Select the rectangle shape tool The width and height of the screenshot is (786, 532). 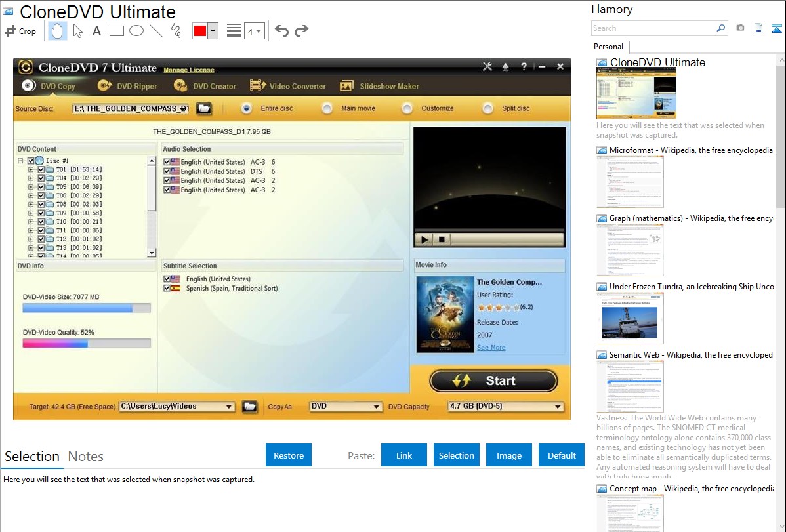pos(116,31)
